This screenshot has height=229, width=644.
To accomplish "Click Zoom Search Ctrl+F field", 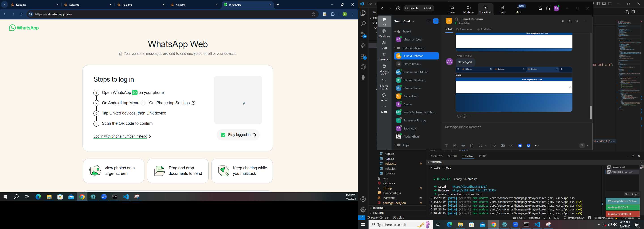I will pyautogui.click(x=419, y=8).
